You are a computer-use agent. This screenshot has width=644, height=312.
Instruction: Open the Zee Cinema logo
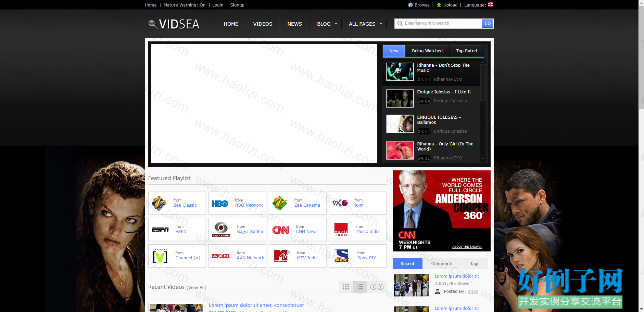280,203
